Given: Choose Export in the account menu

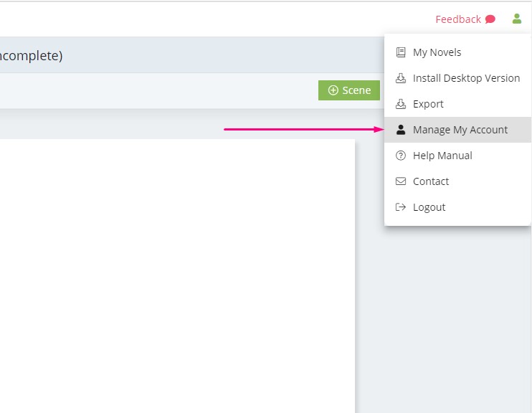Looking at the screenshot, I should click(457, 104).
